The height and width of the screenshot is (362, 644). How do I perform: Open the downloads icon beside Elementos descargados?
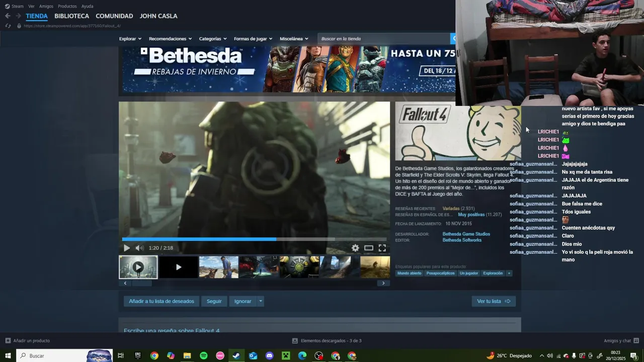295,340
